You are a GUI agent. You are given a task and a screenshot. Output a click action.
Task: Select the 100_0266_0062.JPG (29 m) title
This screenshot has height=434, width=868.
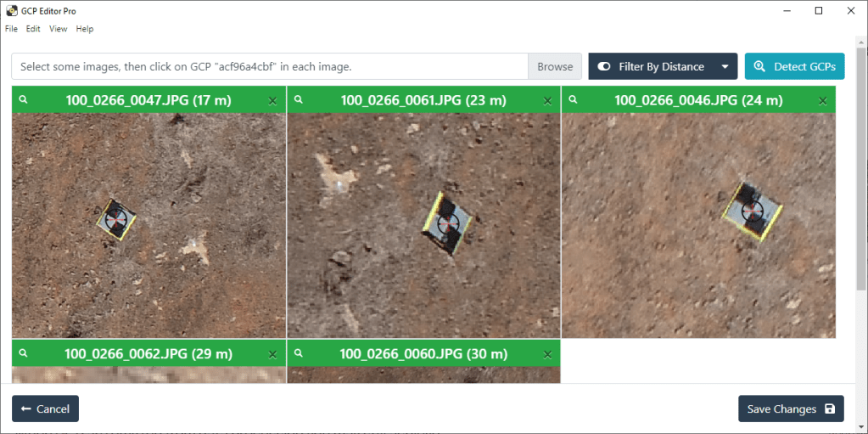[x=148, y=353]
